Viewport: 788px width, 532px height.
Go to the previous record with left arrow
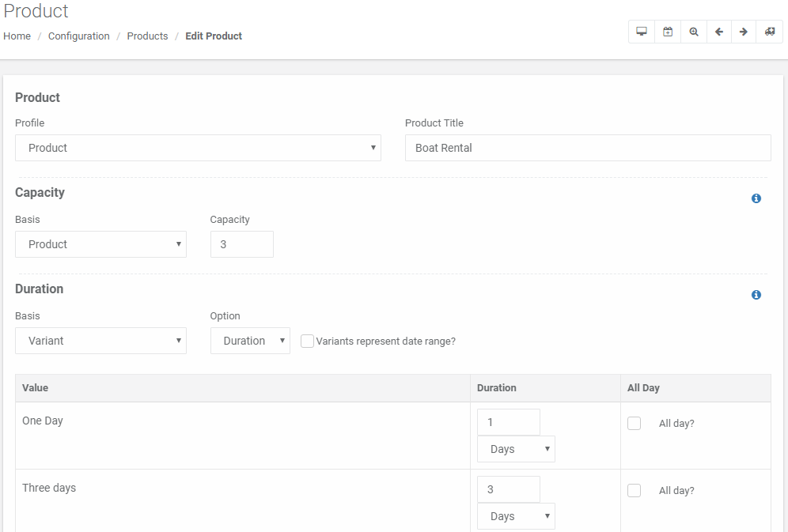(x=719, y=32)
